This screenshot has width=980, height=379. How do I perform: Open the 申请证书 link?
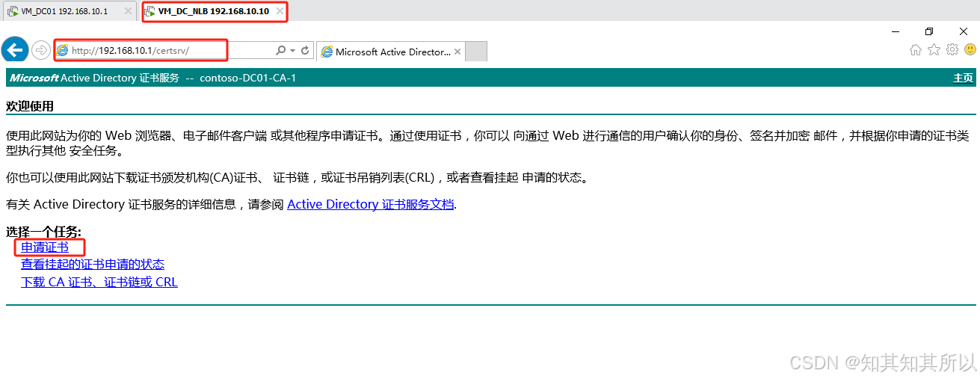(x=45, y=247)
